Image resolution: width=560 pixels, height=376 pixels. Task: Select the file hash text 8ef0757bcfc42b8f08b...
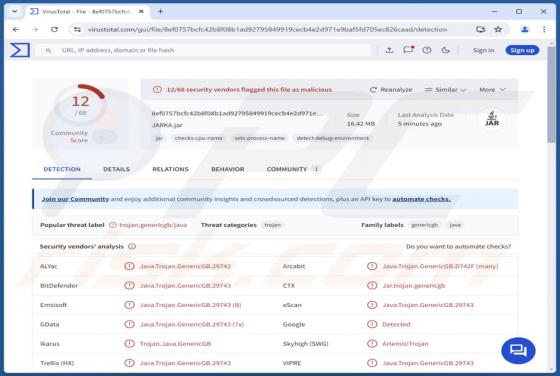237,113
